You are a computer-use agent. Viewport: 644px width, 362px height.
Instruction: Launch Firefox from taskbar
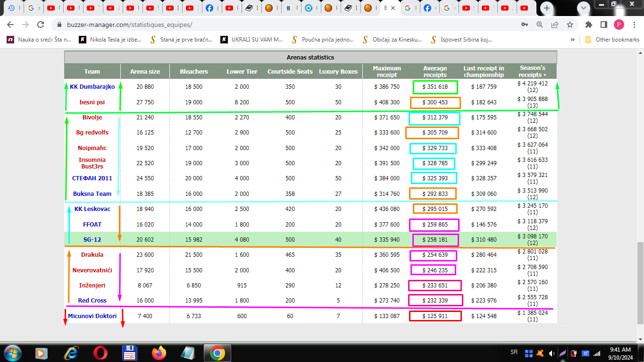tap(159, 353)
